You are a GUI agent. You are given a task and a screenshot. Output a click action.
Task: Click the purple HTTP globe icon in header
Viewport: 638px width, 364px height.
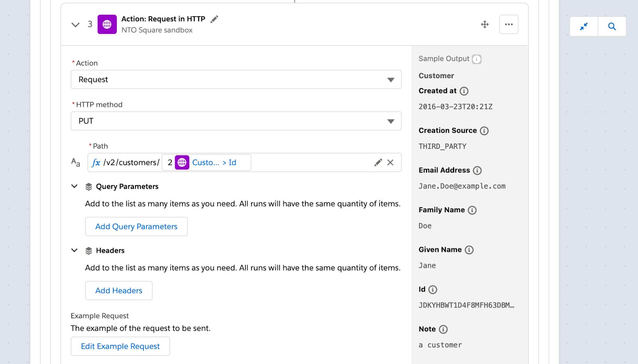[107, 24]
